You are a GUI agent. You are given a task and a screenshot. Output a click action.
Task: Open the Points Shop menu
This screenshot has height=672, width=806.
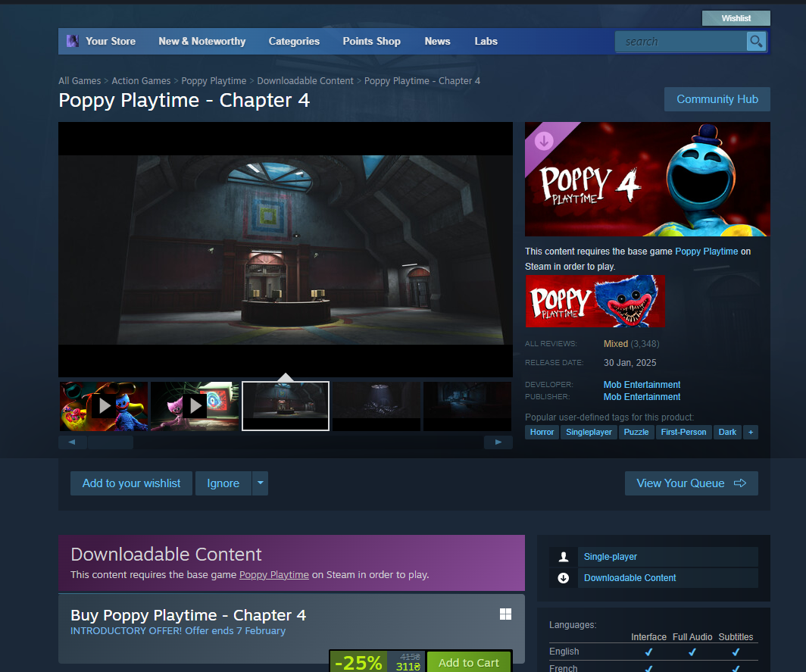(x=371, y=42)
